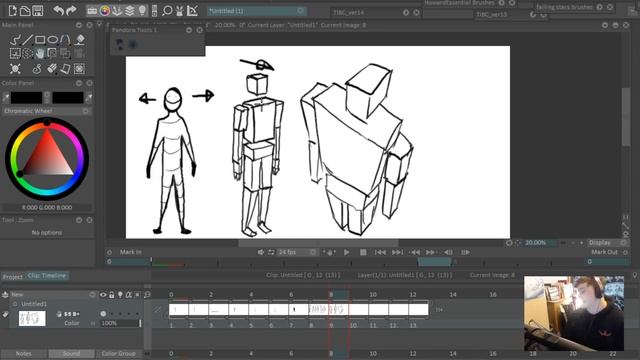Open the Color Group tab at the bottom
Image resolution: width=640 pixels, height=360 pixels.
pos(119,353)
